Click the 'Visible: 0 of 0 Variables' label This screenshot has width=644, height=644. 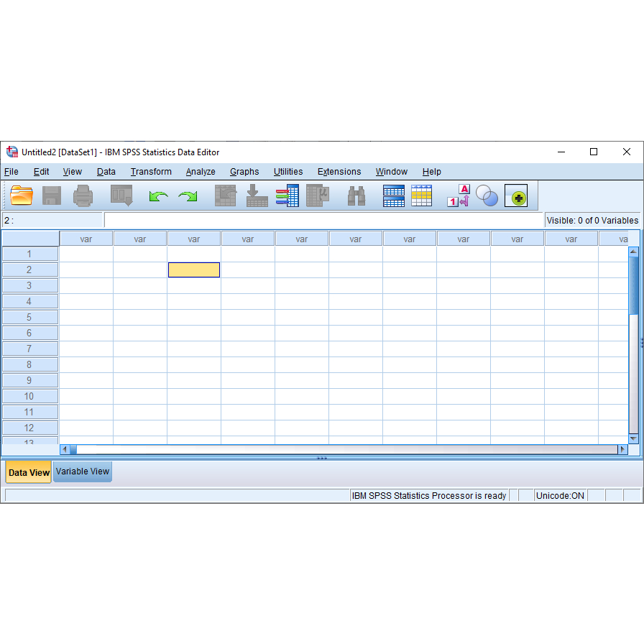click(x=592, y=221)
